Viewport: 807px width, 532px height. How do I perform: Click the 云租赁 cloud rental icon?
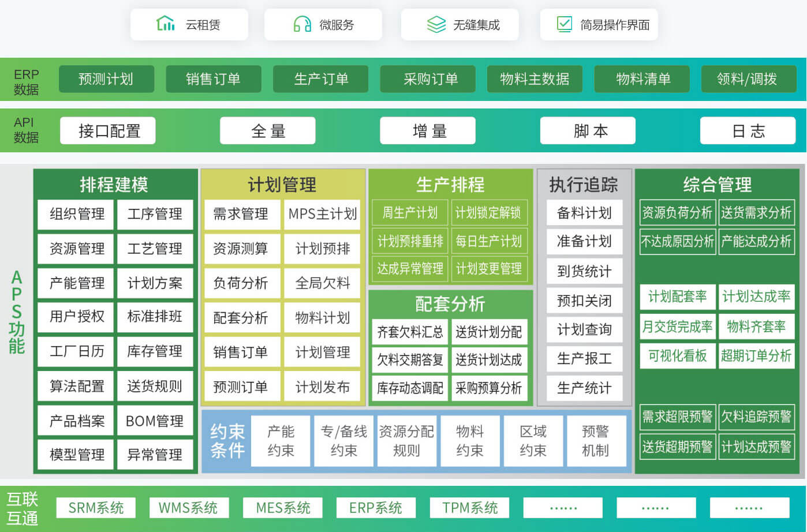[165, 24]
